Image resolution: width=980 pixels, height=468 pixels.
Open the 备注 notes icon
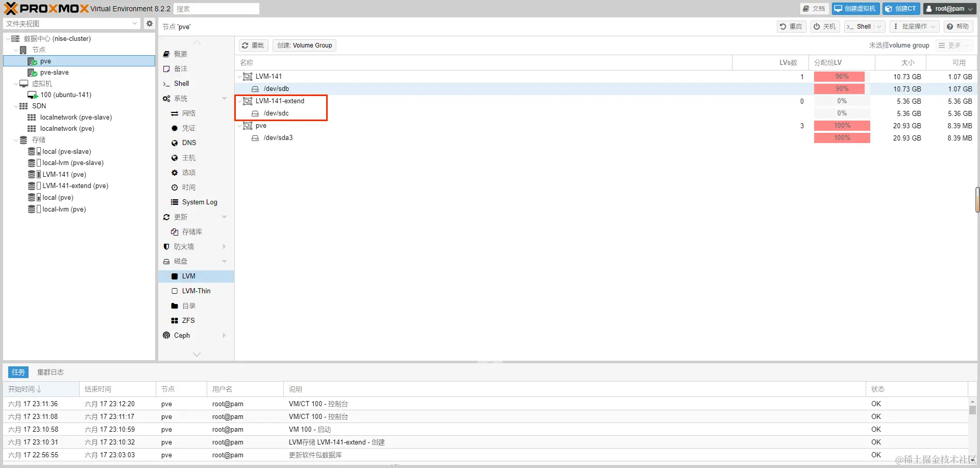[166, 69]
